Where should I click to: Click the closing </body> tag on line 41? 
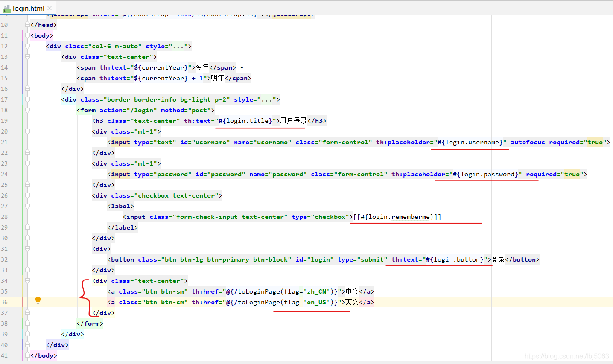pyautogui.click(x=44, y=355)
